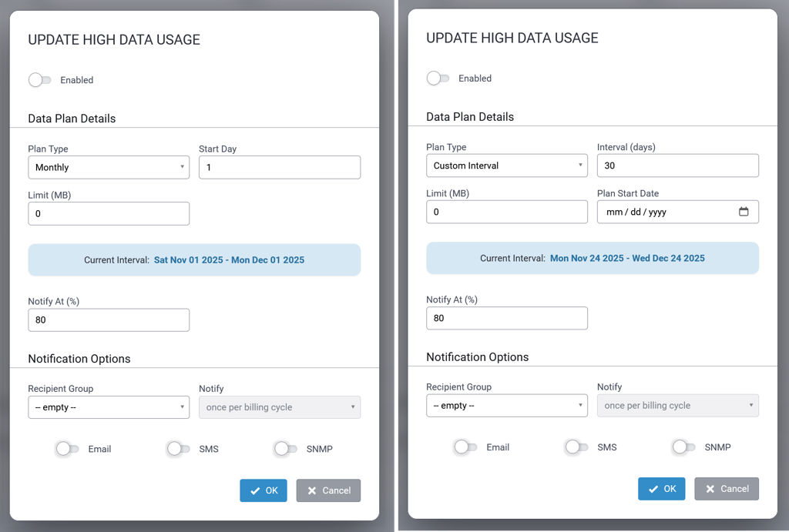Enable Email notifications in the Monthly plan dialog
The image size is (789, 532).
click(x=67, y=449)
